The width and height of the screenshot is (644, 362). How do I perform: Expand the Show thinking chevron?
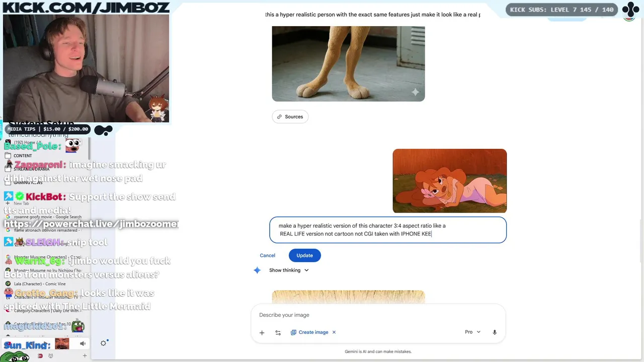306,270
